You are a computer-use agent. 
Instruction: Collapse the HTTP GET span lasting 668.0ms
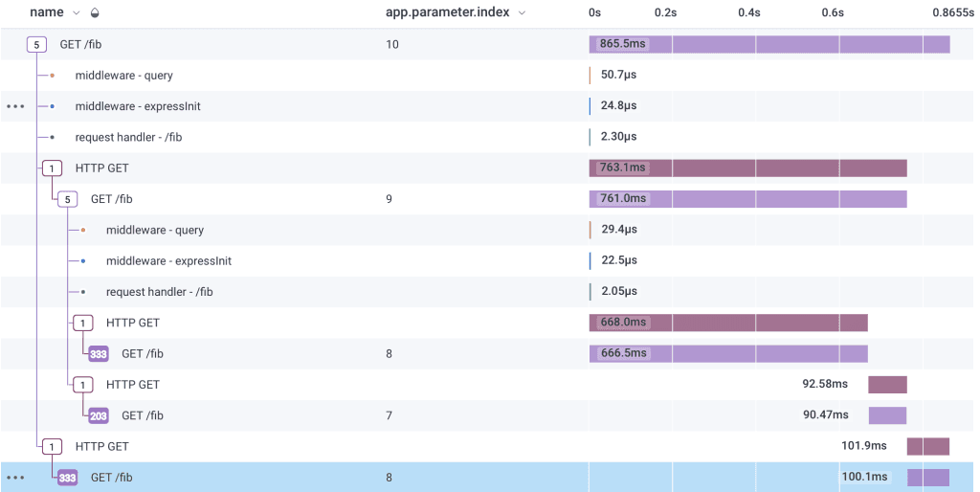83,324
